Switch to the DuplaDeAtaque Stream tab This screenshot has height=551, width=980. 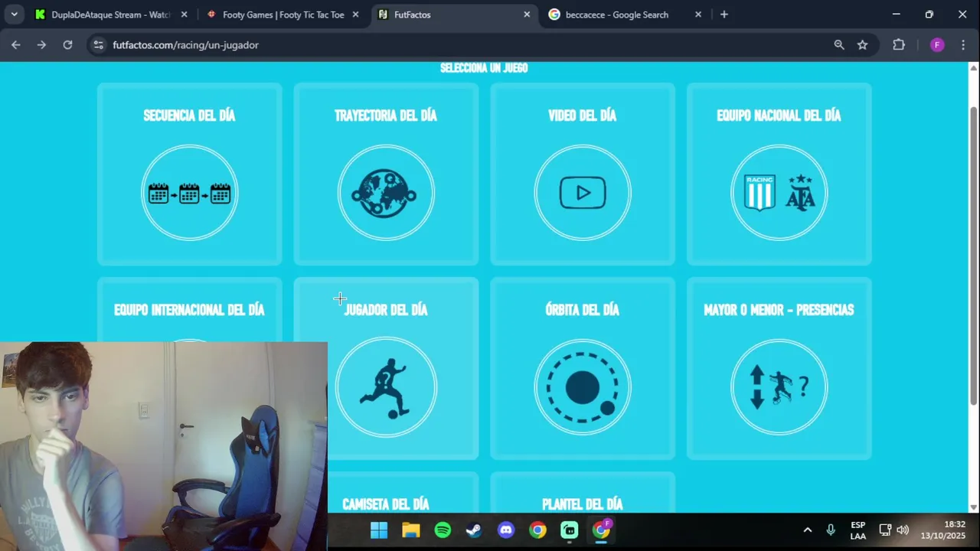(111, 15)
